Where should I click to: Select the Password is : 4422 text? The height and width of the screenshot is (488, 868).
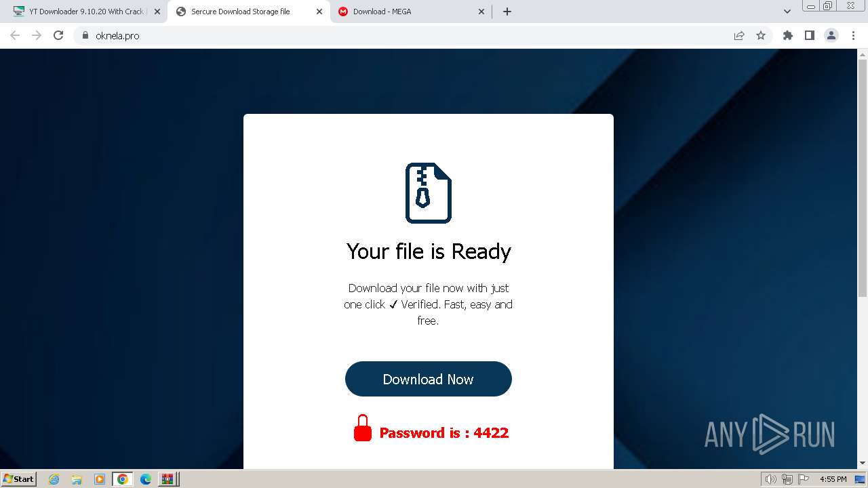pyautogui.click(x=444, y=432)
